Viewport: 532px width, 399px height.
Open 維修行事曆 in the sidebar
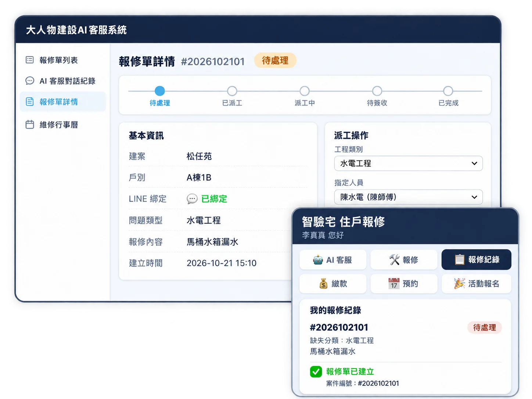coord(62,125)
